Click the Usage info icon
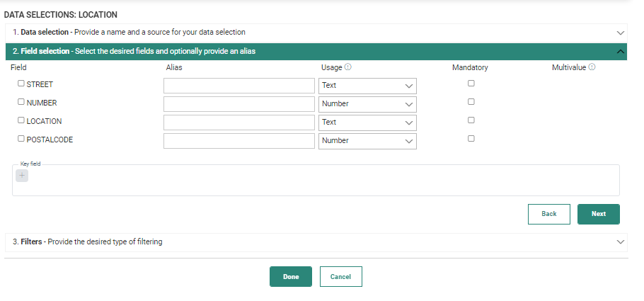The image size is (644, 301). click(x=348, y=68)
